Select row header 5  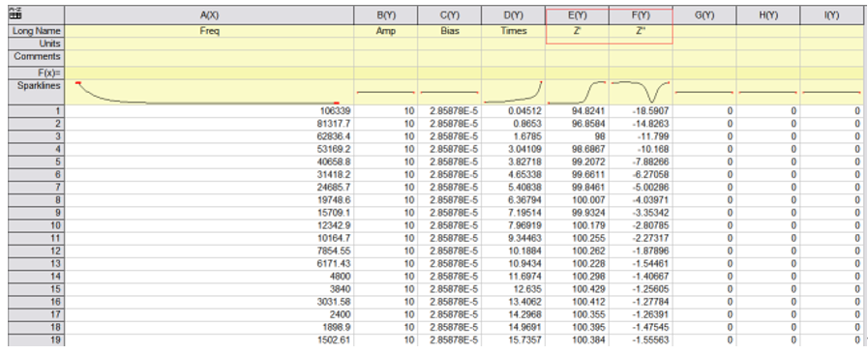(36, 162)
